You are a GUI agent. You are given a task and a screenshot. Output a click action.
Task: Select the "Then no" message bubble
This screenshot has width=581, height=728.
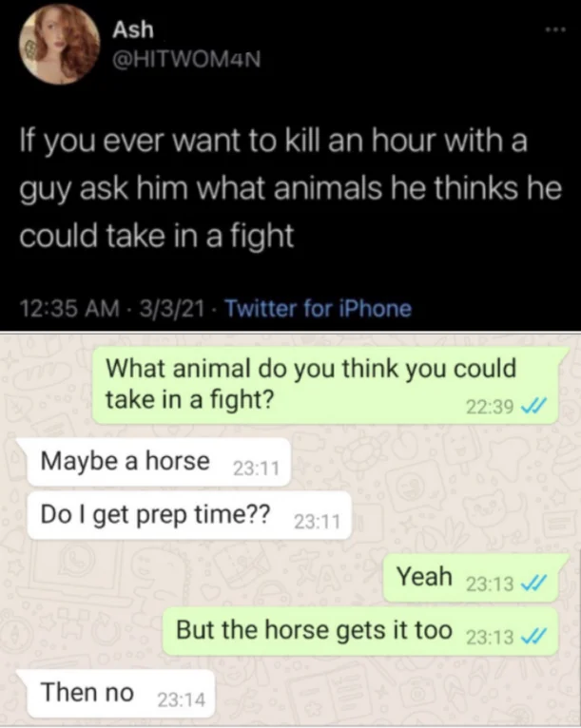coord(121,693)
